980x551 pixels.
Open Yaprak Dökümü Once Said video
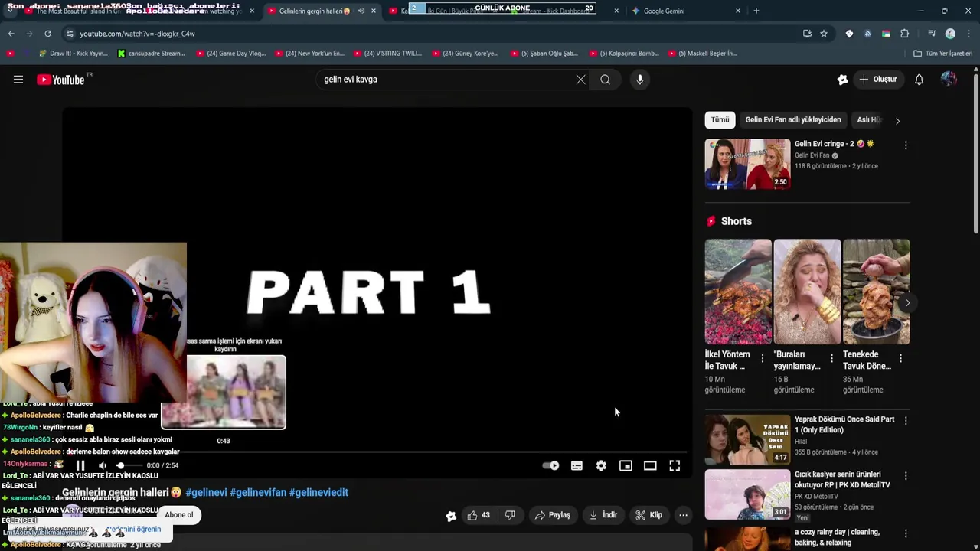tap(747, 440)
